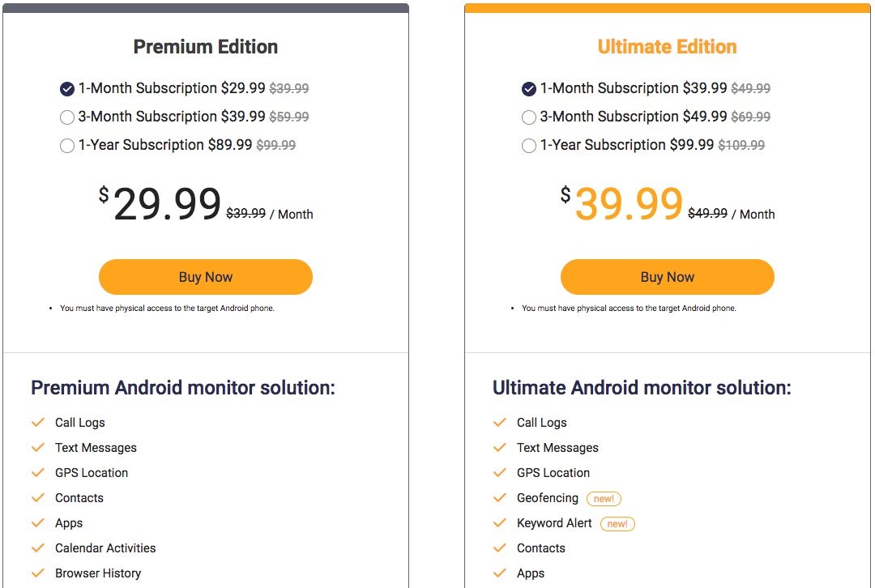Click the new badge beside Geofencing
This screenshot has height=588, width=875.
click(604, 499)
